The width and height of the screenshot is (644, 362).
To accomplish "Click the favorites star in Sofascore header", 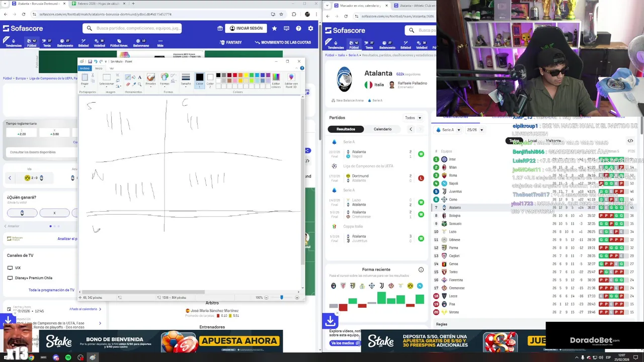I will point(274,28).
